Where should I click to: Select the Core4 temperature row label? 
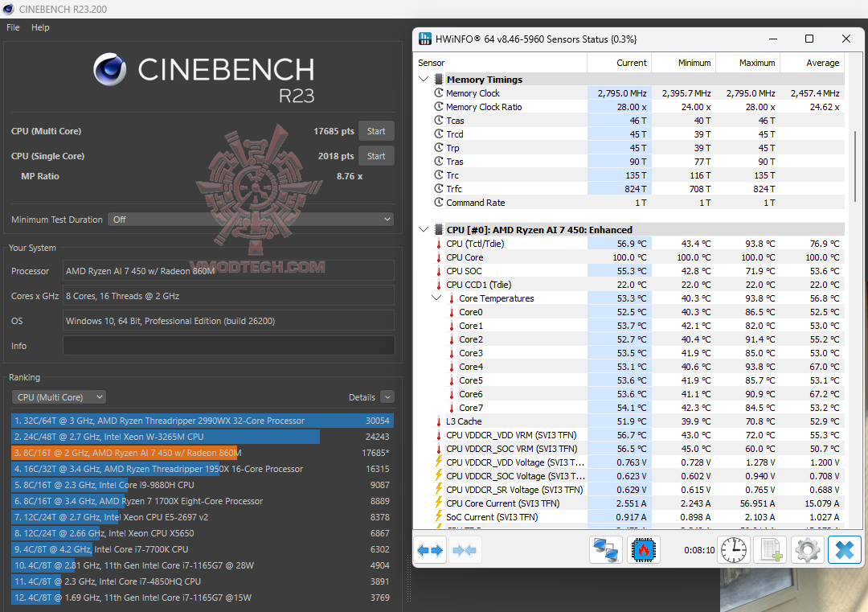470,367
